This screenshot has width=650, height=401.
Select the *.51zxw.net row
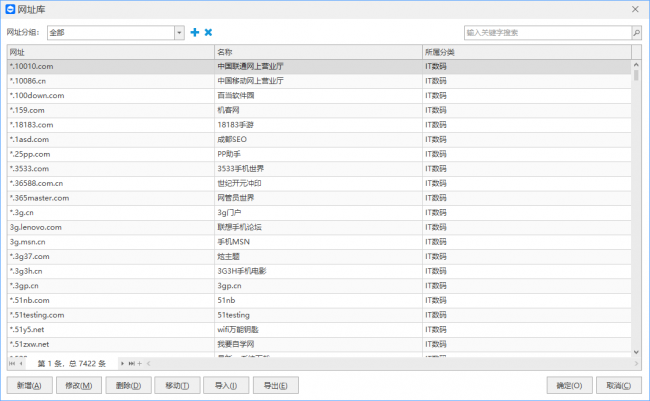pyautogui.click(x=319, y=344)
